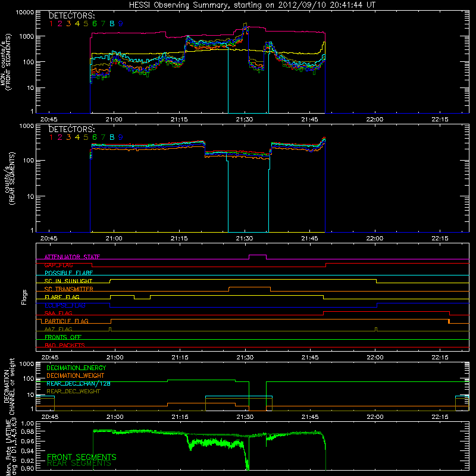This screenshot has height=476, width=476.
Task: Click the DECIMATION CHANNEL or weight axis title
Action: coord(9,386)
